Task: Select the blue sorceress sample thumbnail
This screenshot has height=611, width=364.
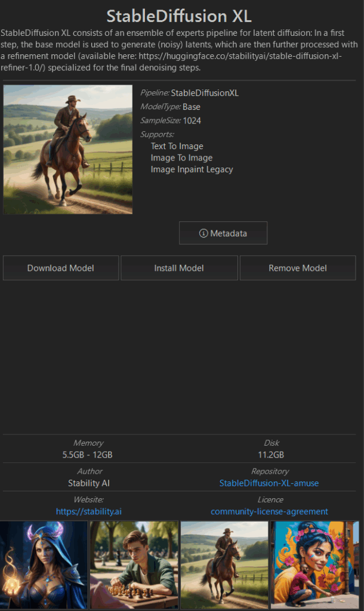Action: (x=44, y=565)
